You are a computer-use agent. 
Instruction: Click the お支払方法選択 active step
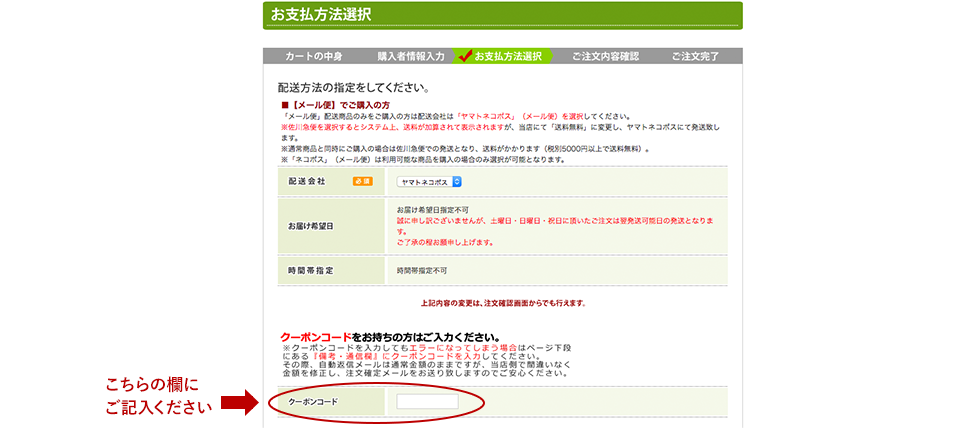point(508,56)
